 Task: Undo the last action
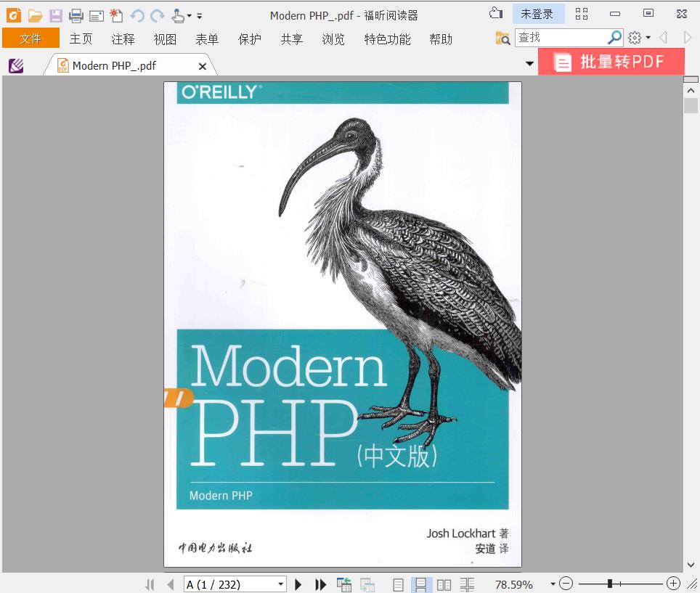137,16
